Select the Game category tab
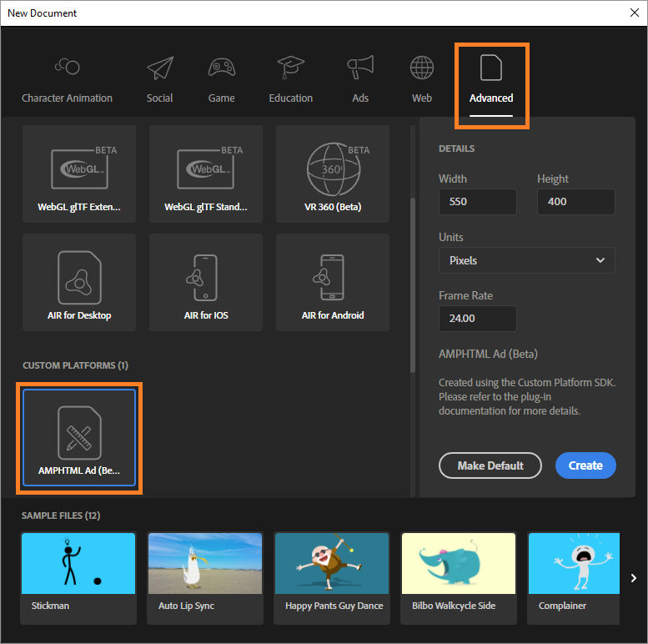This screenshot has height=644, width=648. click(x=222, y=81)
